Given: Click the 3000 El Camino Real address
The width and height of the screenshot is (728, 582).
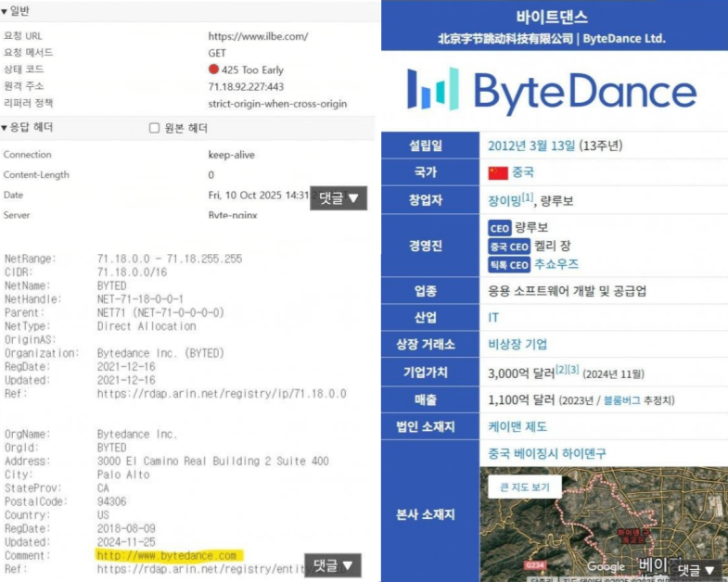Looking at the screenshot, I should pos(212,461).
